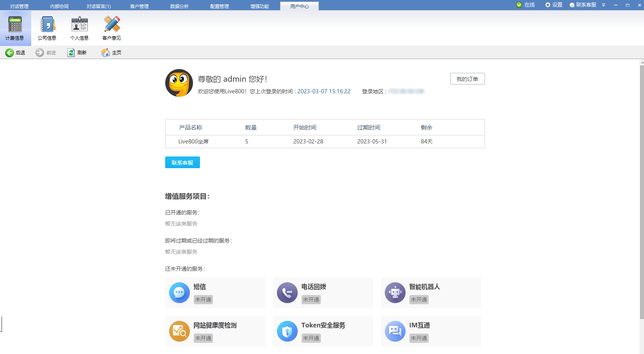Click the right-side scrollbar
Viewport: 644px width, 354px height.
click(641, 174)
